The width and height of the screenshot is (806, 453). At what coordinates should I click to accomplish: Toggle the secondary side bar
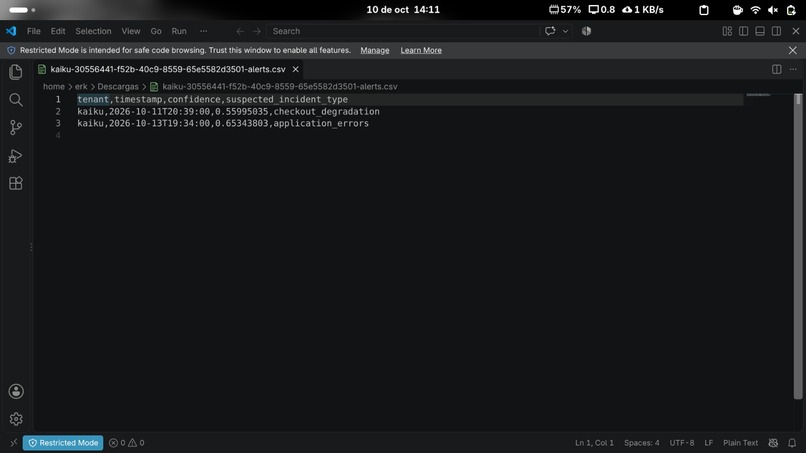pyautogui.click(x=777, y=31)
